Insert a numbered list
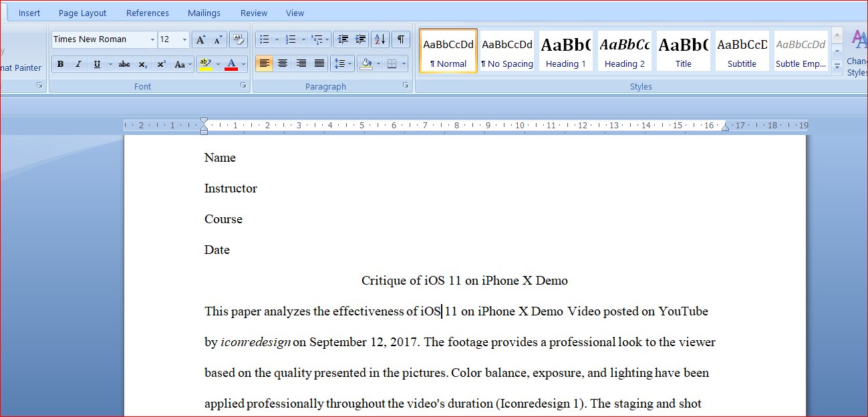Viewport: 868px width, 417px height. coord(291,39)
